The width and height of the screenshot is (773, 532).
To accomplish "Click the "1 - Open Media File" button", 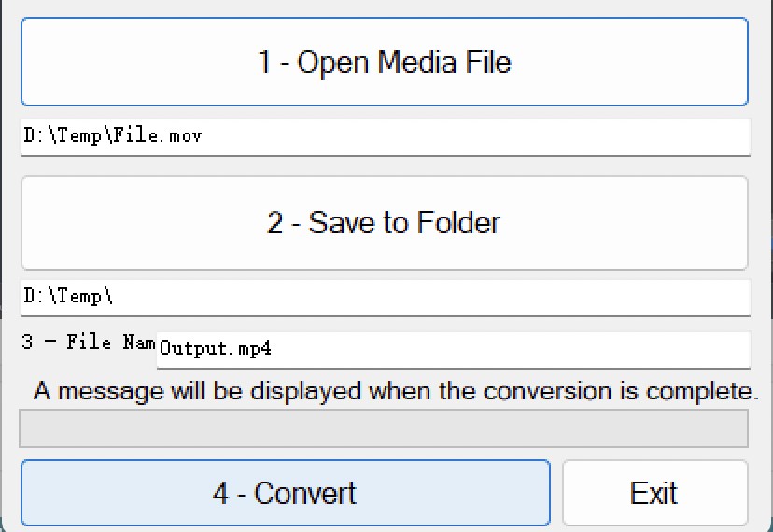I will (x=385, y=63).
